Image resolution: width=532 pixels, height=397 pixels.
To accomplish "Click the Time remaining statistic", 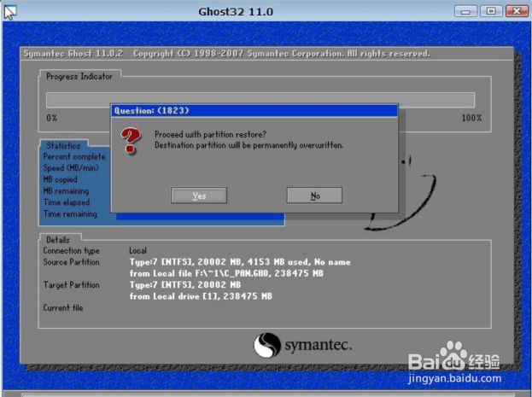I will pyautogui.click(x=70, y=214).
